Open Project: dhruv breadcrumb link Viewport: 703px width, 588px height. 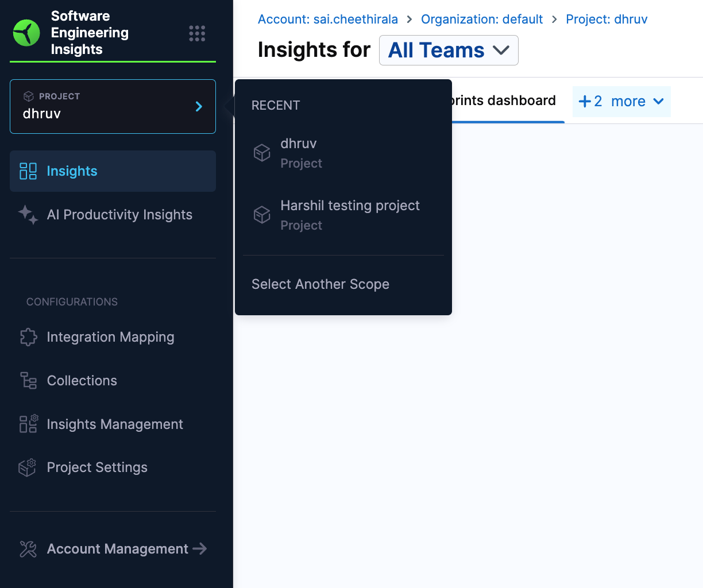pyautogui.click(x=607, y=20)
